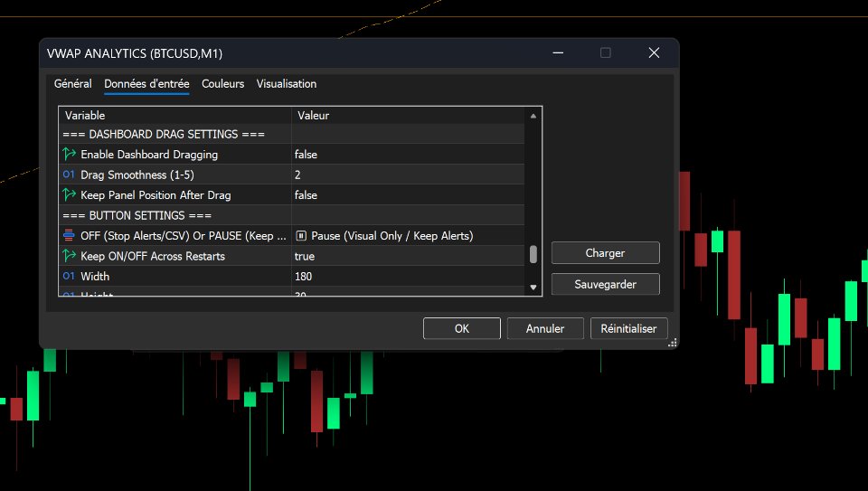Click the boolean icon beside Keep Panel Position After Drag
The image size is (868, 491).
70,194
